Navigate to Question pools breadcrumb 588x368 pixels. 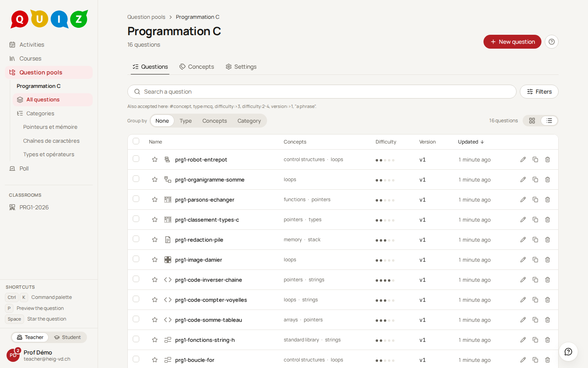146,17
